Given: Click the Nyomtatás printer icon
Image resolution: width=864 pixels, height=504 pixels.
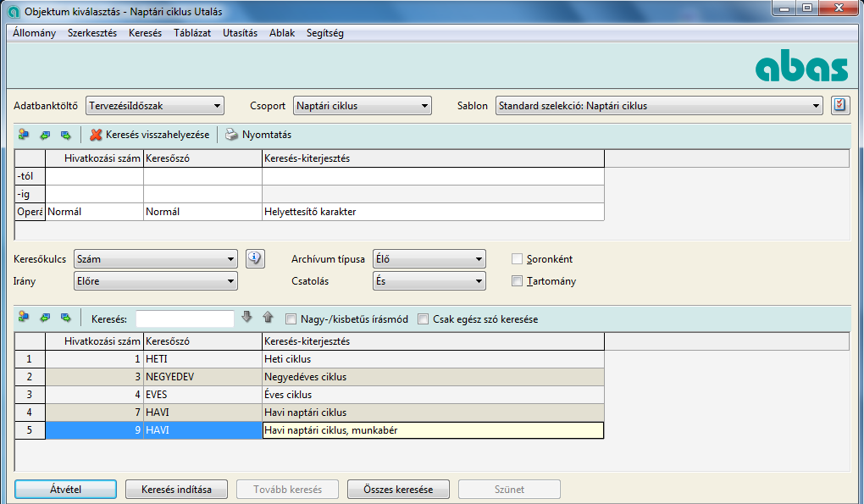Looking at the screenshot, I should [x=231, y=135].
